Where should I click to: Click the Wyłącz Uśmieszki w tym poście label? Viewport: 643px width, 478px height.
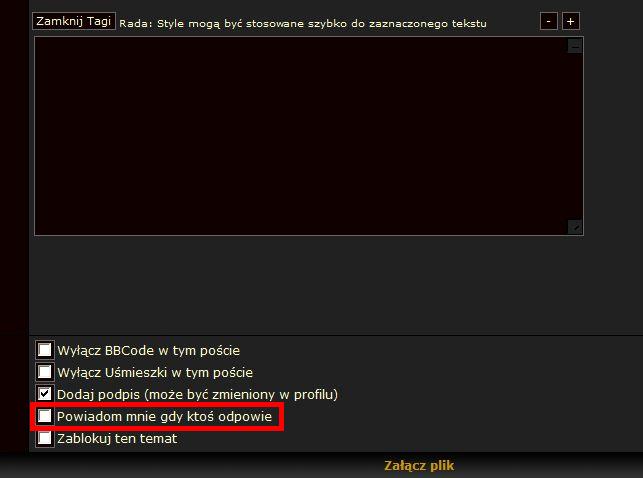click(155, 373)
